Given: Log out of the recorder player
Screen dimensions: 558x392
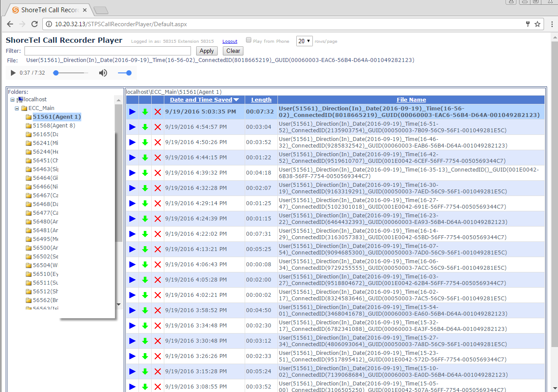Looking at the screenshot, I should [x=230, y=41].
